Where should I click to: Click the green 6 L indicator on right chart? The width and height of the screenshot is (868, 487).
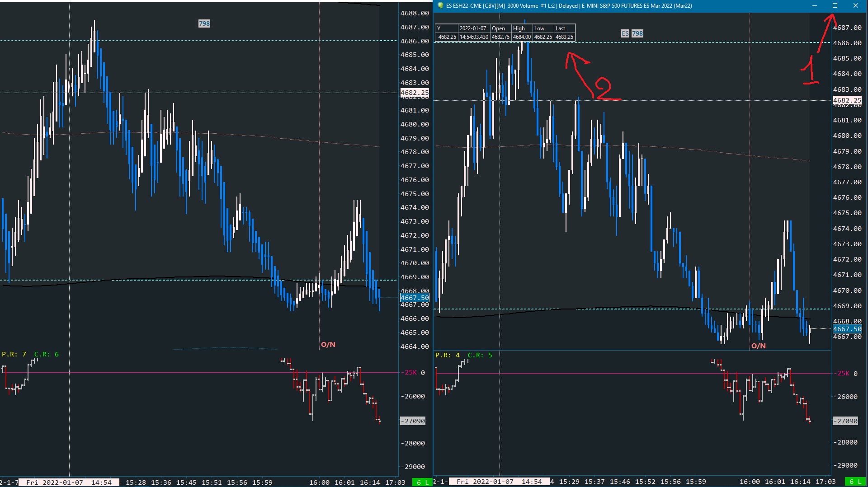click(855, 482)
